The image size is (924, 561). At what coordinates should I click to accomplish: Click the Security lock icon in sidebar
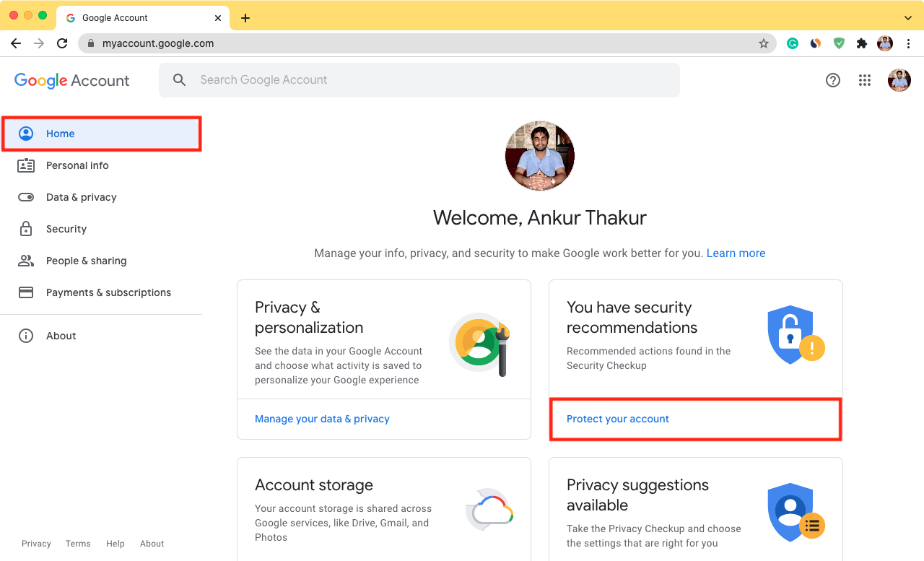pos(26,229)
